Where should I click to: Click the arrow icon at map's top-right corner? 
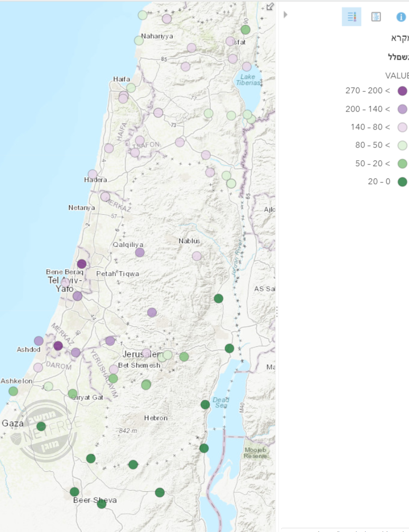point(269,7)
